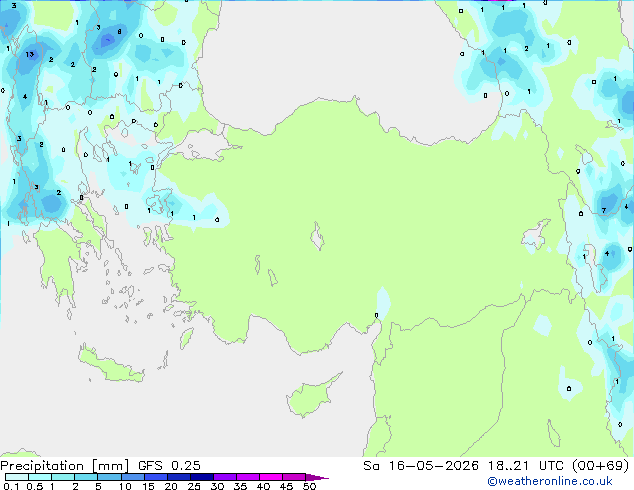This screenshot has height=490, width=634.
Task: Click the island of Crete on the map
Action: coord(111,365)
